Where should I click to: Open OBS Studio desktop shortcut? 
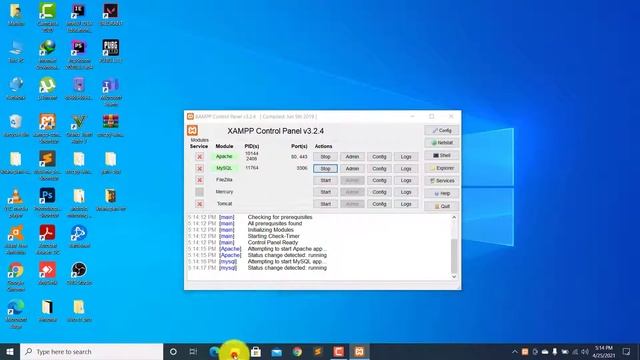pos(79,273)
